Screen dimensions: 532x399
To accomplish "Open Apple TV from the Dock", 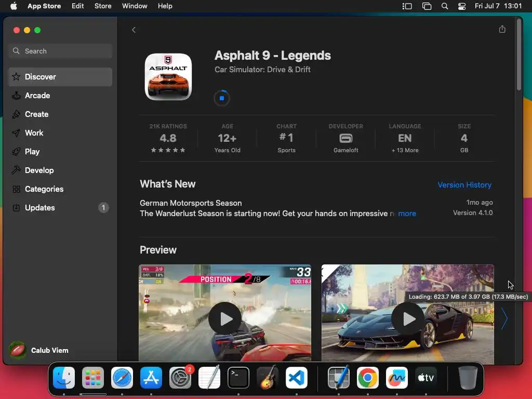I will click(x=426, y=378).
